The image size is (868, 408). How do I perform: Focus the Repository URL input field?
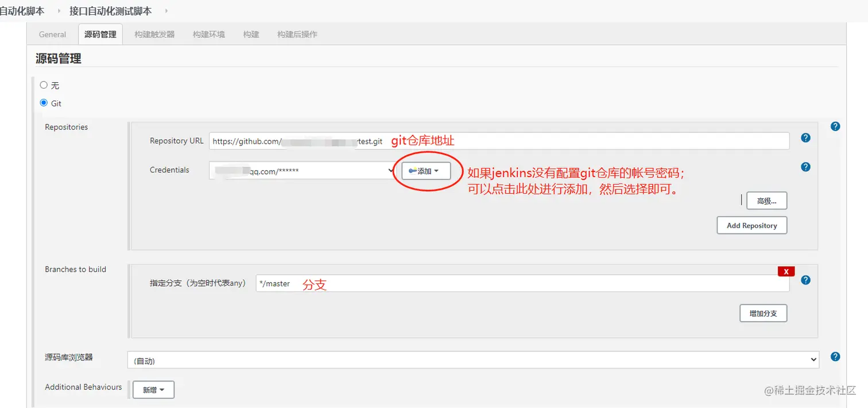click(499, 141)
